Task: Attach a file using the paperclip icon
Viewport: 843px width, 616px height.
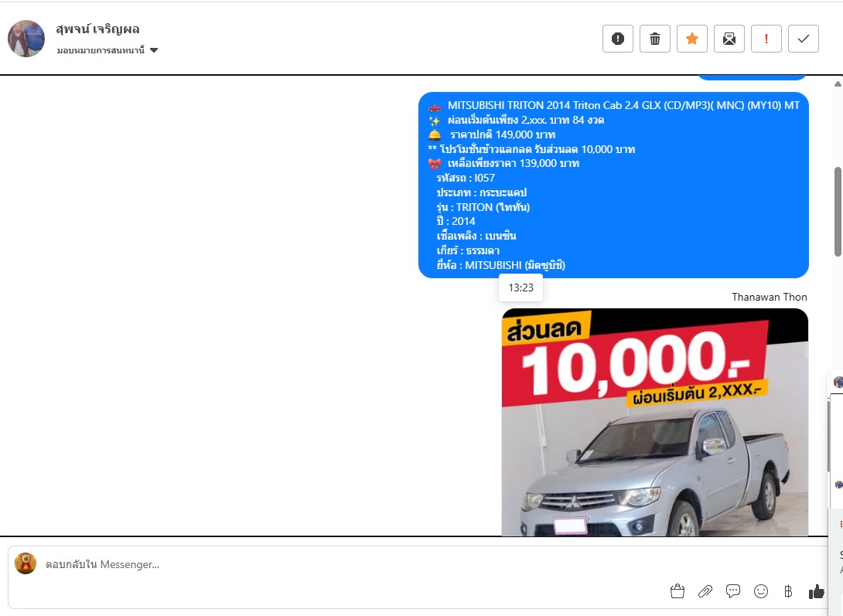Action: click(x=705, y=591)
